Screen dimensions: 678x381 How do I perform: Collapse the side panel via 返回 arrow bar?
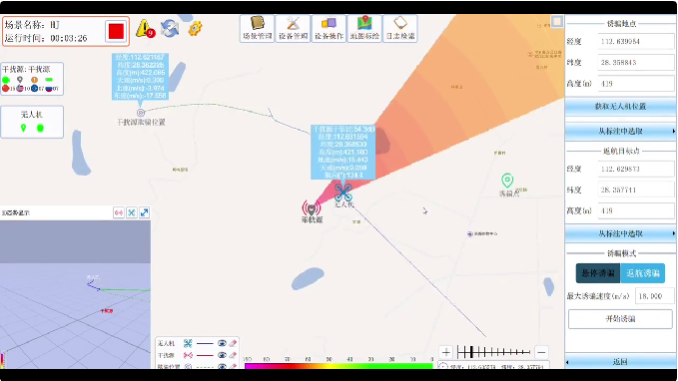point(620,362)
